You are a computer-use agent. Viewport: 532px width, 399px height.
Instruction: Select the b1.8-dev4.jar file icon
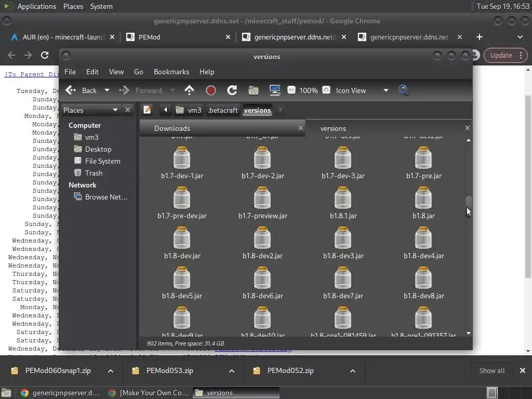tap(423, 238)
